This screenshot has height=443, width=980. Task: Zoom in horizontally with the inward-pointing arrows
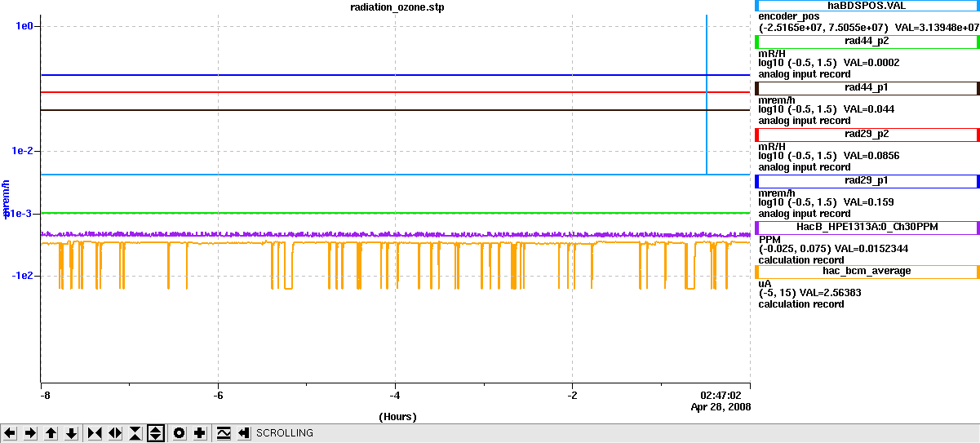pos(95,433)
